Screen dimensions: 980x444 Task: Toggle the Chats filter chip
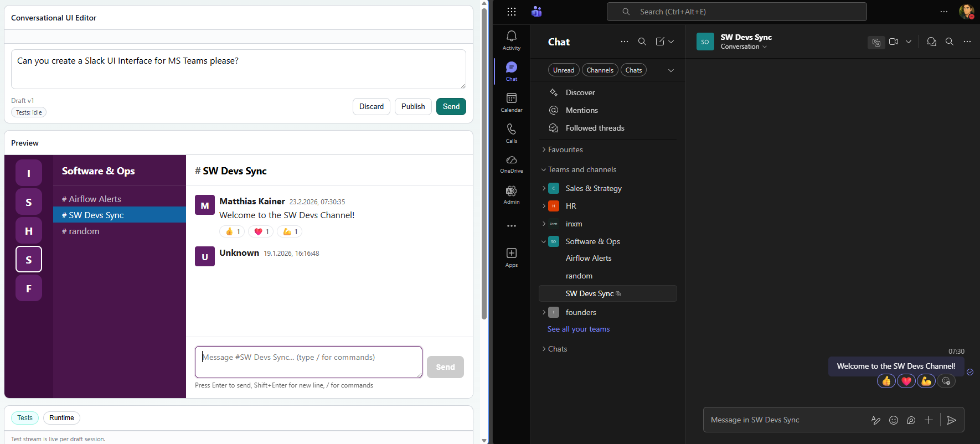(633, 70)
